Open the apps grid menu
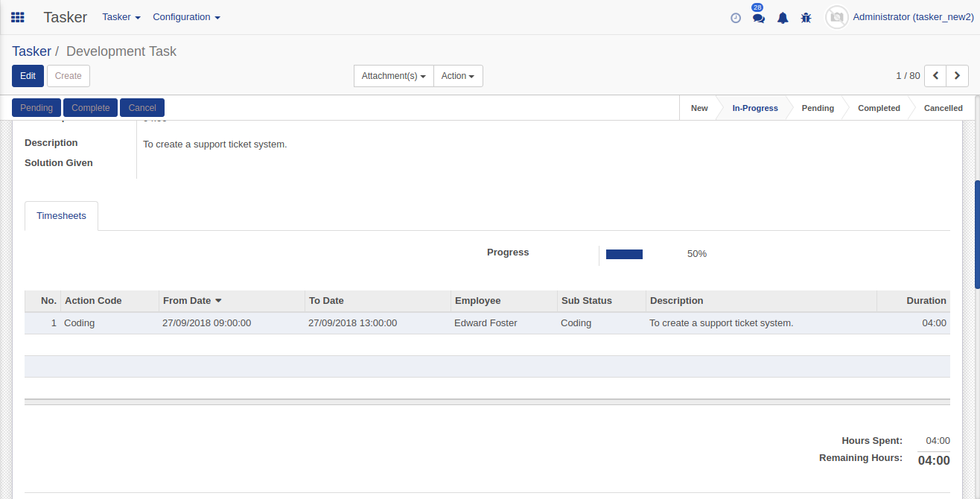Image resolution: width=980 pixels, height=499 pixels. pos(17,17)
